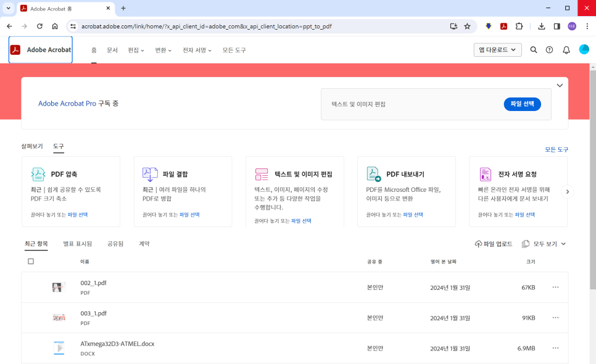Expand the 전자 서명 menu dropdown
The height and width of the screenshot is (364, 596).
click(x=197, y=50)
